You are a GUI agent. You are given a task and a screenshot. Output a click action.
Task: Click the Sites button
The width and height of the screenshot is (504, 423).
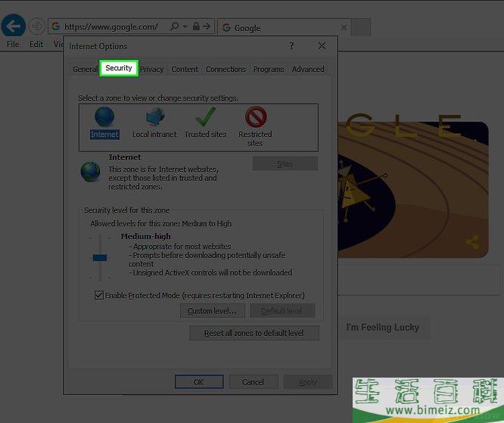[285, 164]
